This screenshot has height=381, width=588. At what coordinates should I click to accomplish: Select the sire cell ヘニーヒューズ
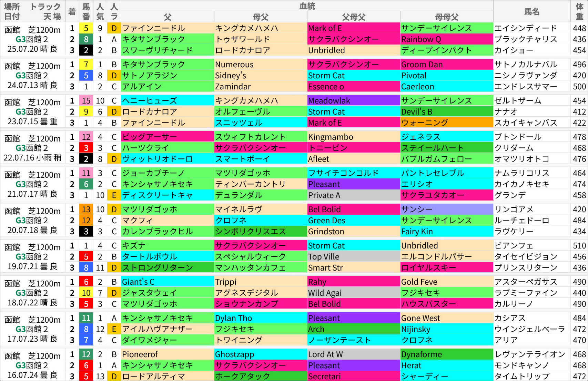[x=168, y=100]
